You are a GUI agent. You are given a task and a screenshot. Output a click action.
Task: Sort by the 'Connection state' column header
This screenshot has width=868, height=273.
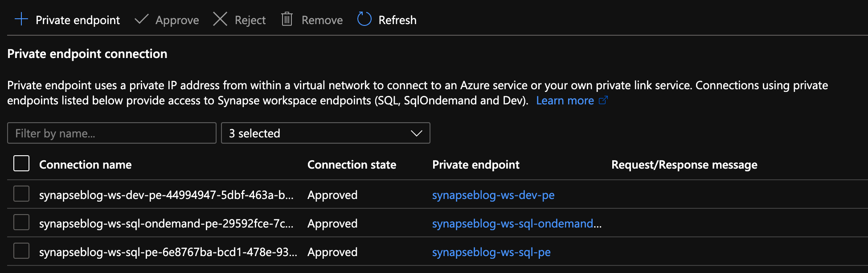click(x=352, y=165)
